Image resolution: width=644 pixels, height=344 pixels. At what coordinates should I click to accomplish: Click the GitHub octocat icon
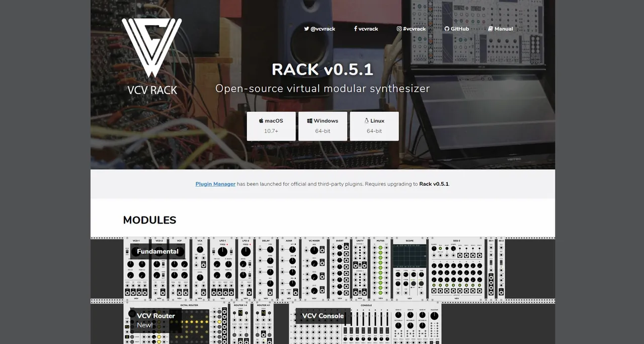(447, 29)
